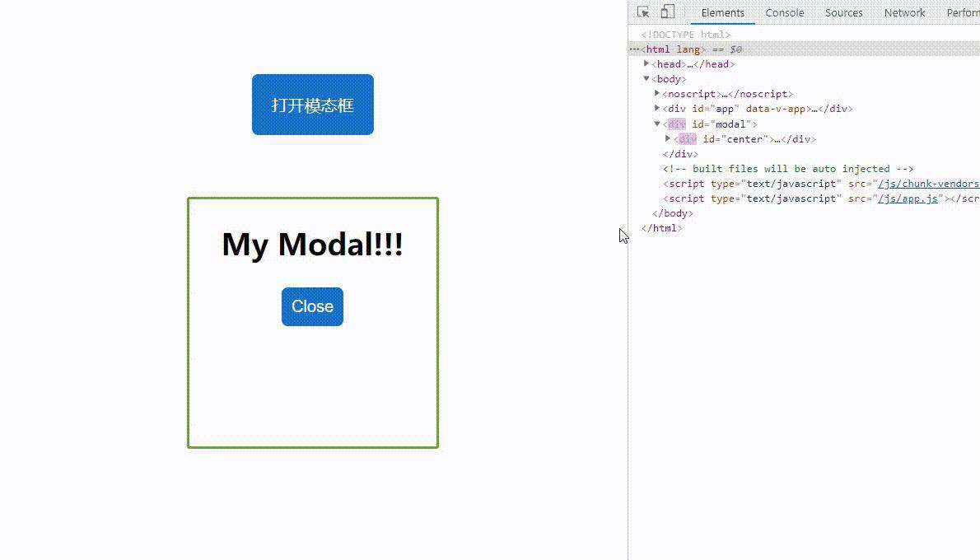Expand the div id="center" node
980x560 pixels.
point(668,138)
